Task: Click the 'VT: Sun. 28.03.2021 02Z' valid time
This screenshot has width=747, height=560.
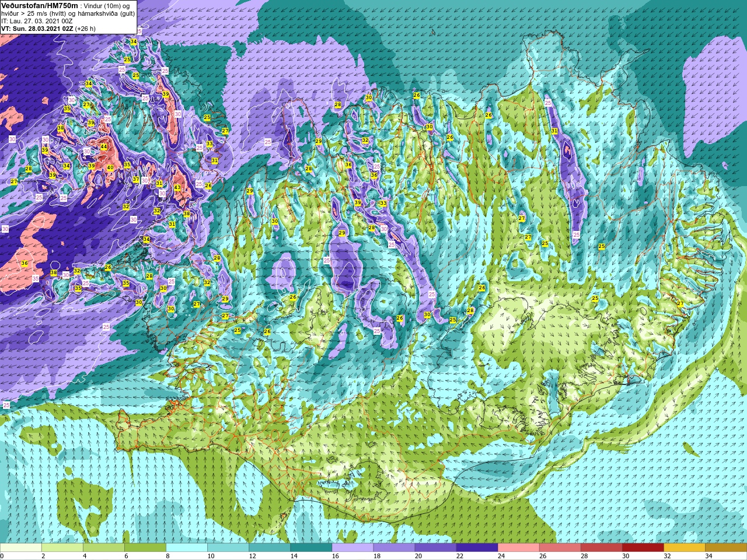Action: pyautogui.click(x=37, y=29)
